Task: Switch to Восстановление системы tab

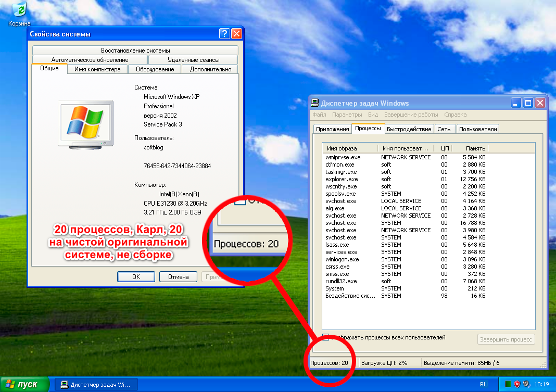Action: coord(135,50)
